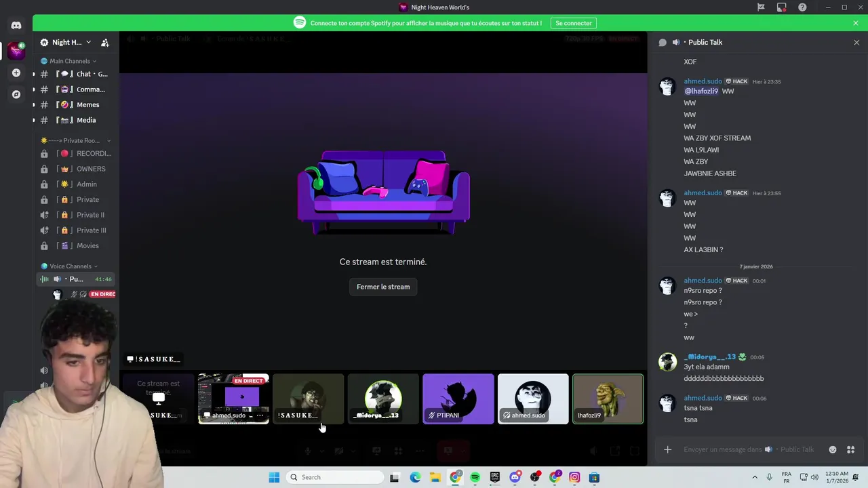
Task: Close the Public Talk chat panel
Action: click(856, 43)
